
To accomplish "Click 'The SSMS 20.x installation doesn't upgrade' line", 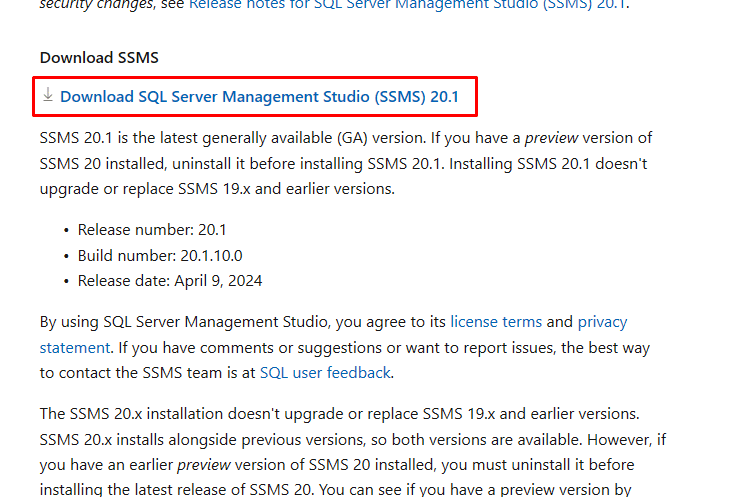I will (339, 414).
